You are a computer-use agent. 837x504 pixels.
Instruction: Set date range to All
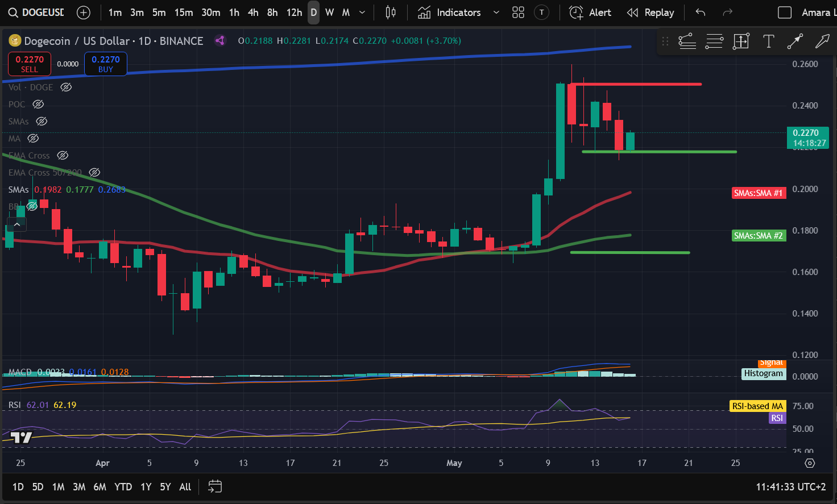point(185,487)
